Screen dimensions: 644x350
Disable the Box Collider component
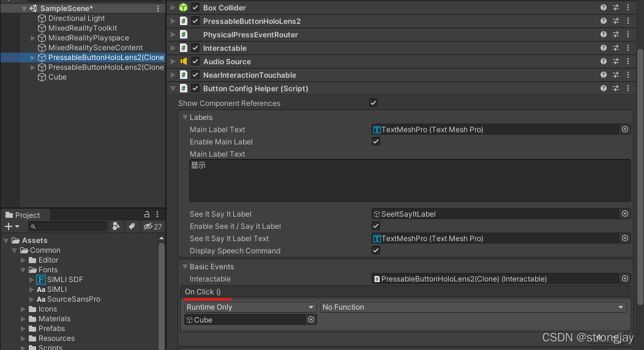[195, 7]
